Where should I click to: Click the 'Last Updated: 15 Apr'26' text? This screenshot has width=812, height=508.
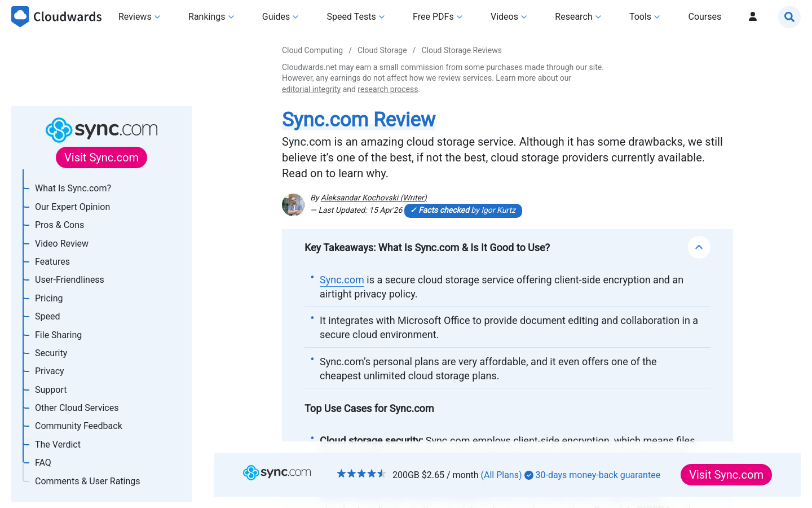[x=360, y=210]
